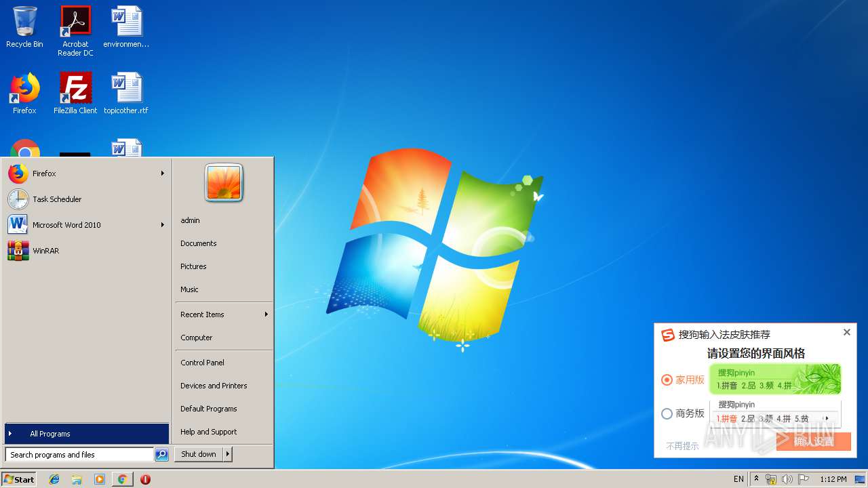Click Show desktop icon at tray end
This screenshot has height=488, width=868.
[860, 479]
